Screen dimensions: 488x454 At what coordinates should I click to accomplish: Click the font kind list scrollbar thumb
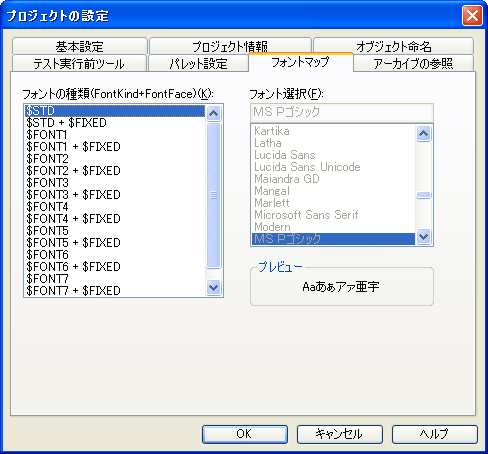tap(213, 195)
